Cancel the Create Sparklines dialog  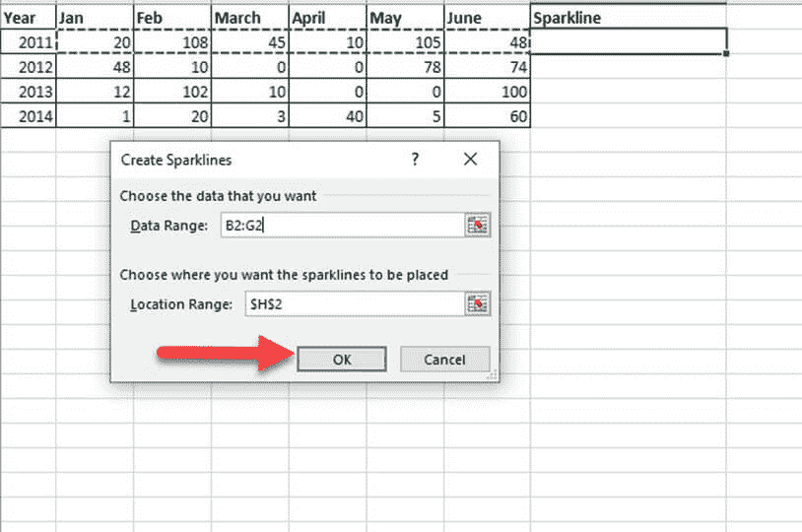[444, 359]
